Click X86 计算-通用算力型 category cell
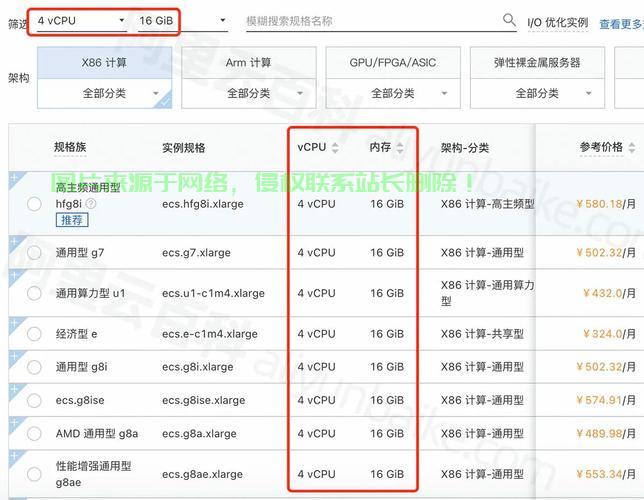 [488, 293]
